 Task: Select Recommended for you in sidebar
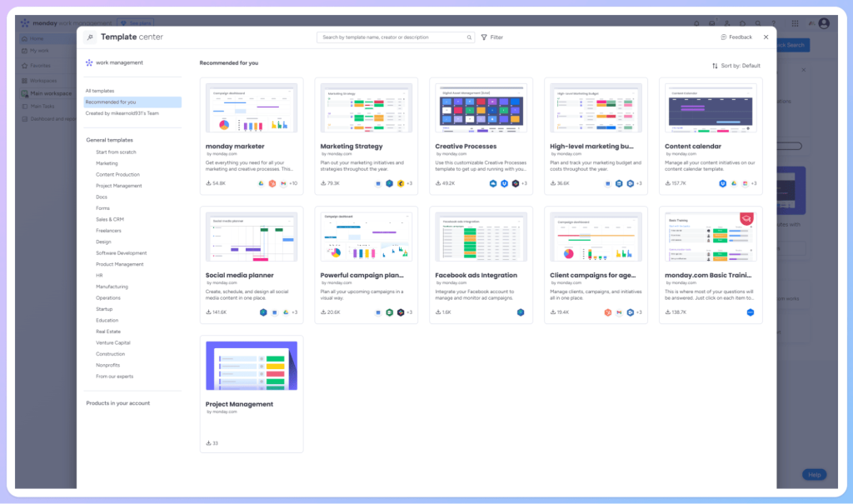coord(132,102)
